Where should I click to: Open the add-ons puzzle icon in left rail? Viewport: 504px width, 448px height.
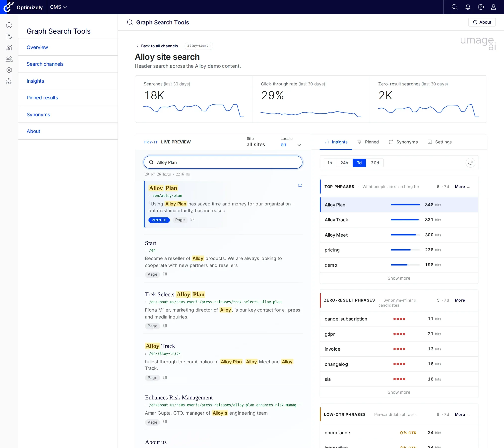(x=9, y=81)
